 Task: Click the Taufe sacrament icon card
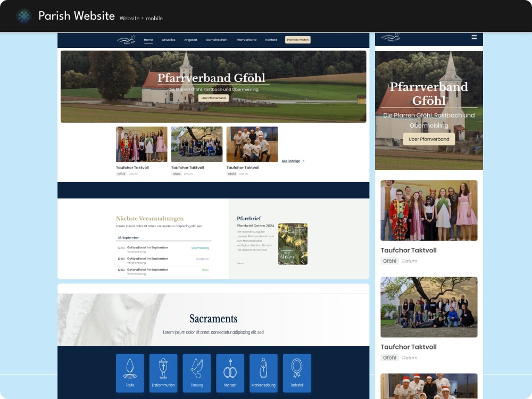click(x=130, y=373)
